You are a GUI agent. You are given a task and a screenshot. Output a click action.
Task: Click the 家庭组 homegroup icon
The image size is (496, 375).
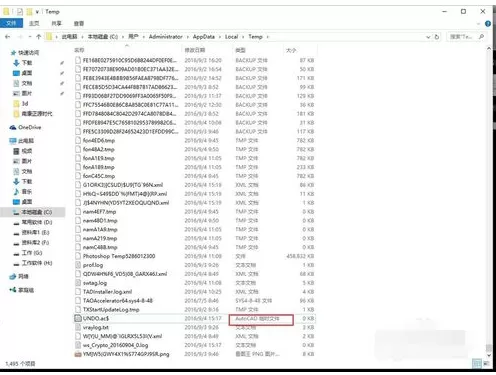click(13, 290)
